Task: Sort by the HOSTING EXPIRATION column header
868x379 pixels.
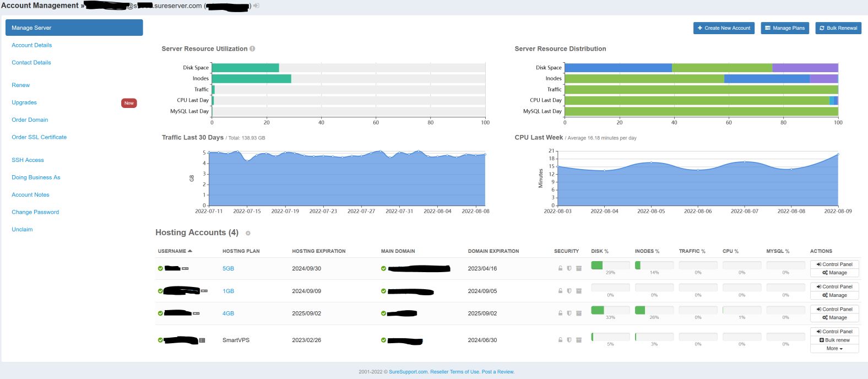Action: click(319, 251)
